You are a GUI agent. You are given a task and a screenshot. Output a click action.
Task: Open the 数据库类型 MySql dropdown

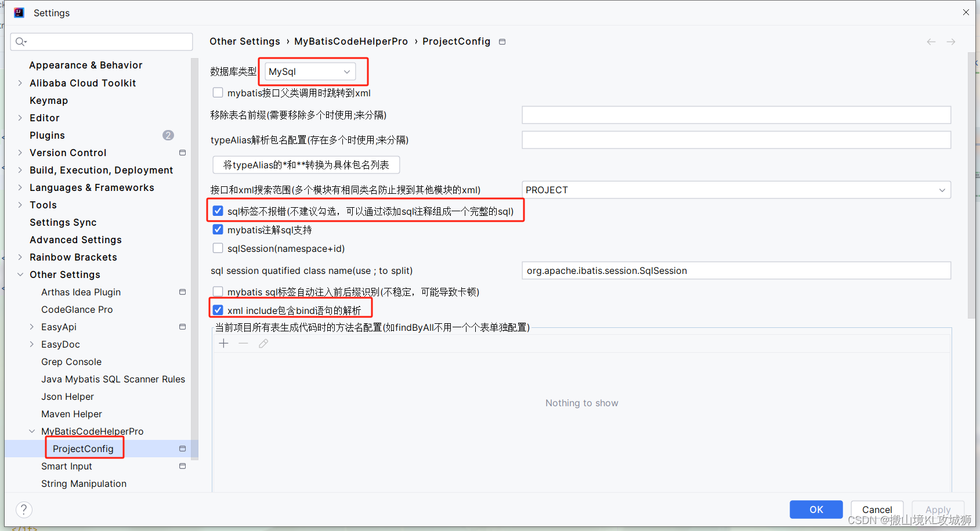[310, 71]
